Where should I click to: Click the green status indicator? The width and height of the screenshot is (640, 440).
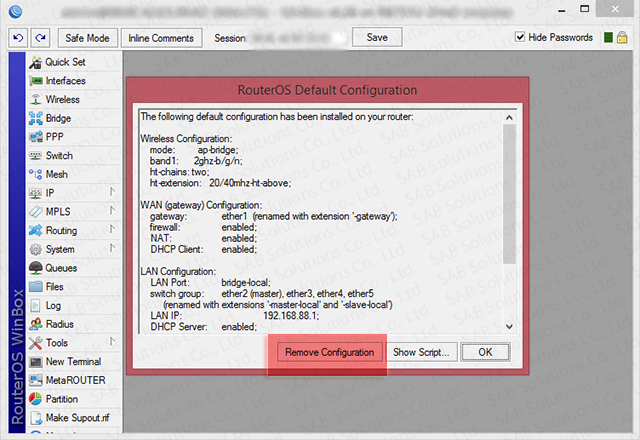tap(608, 38)
